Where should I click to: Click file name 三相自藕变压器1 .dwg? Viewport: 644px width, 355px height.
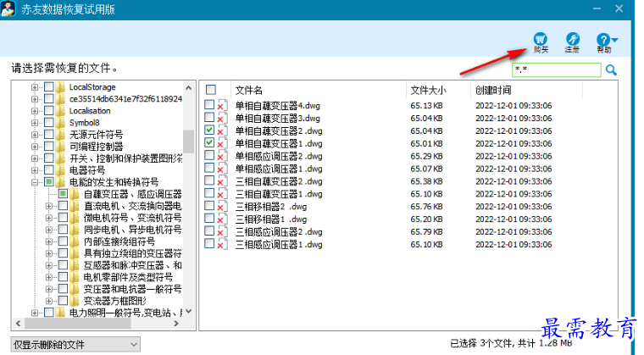pyautogui.click(x=279, y=194)
